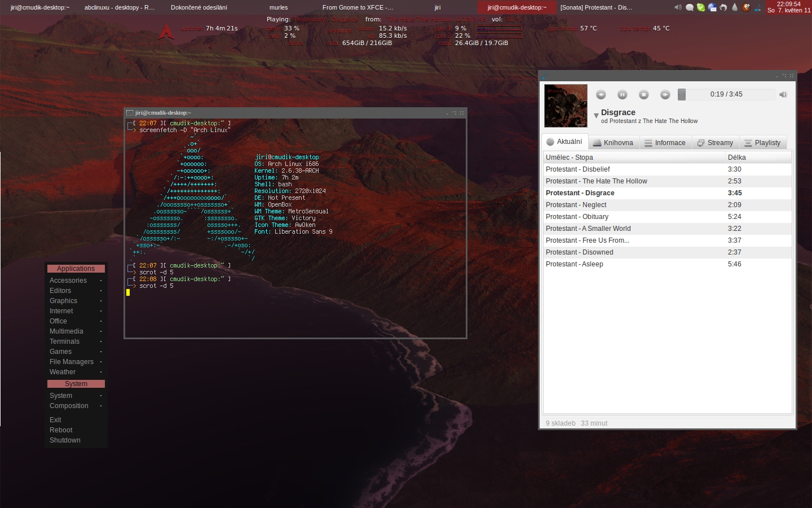Image resolution: width=812 pixels, height=508 pixels.
Task: Expand the File Managers submenu
Action: point(76,362)
